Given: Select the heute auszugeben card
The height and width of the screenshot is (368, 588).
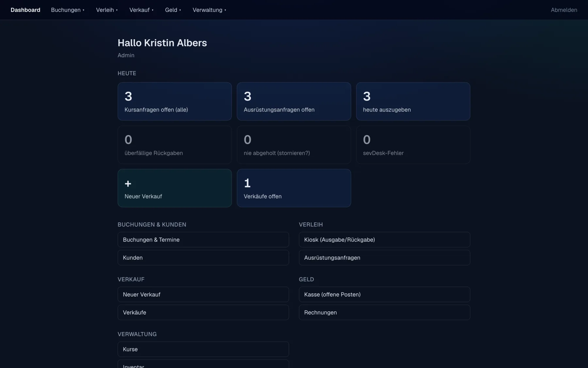Looking at the screenshot, I should (413, 101).
